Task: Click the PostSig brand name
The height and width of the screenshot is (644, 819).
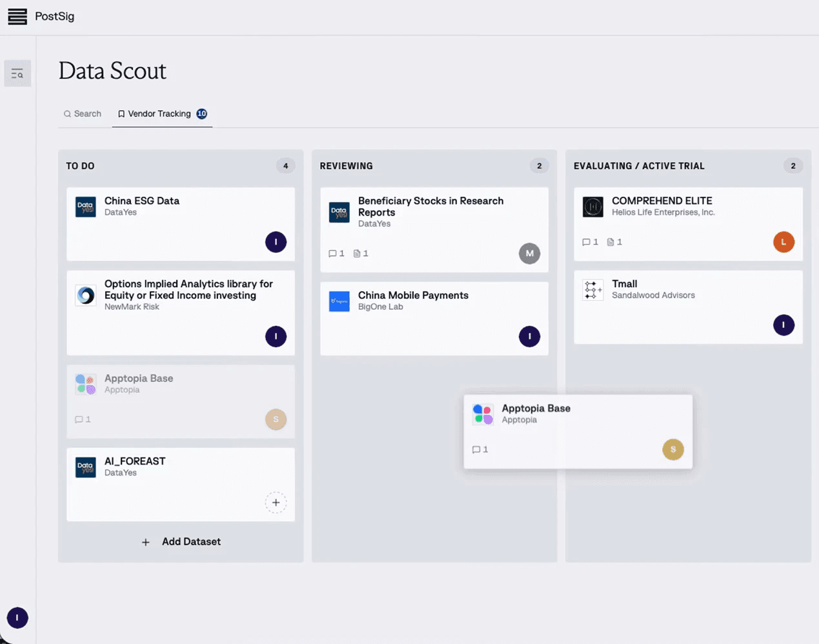Action: click(55, 16)
